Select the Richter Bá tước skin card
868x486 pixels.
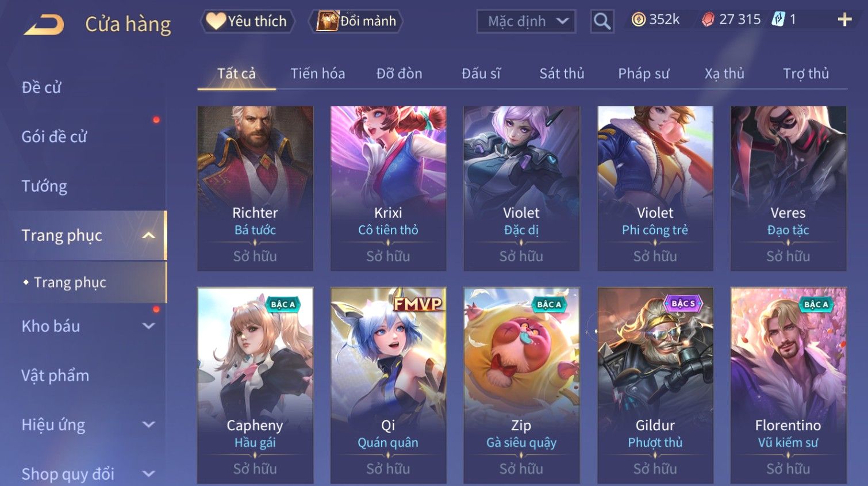click(x=255, y=188)
